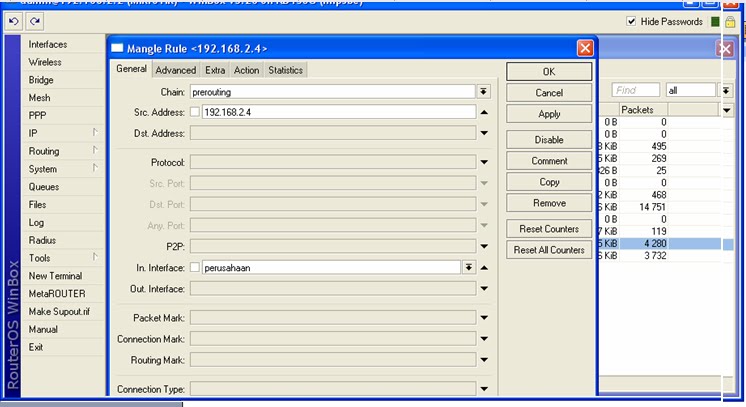The height and width of the screenshot is (407, 746).
Task: Click the Find search box
Action: pyautogui.click(x=636, y=90)
